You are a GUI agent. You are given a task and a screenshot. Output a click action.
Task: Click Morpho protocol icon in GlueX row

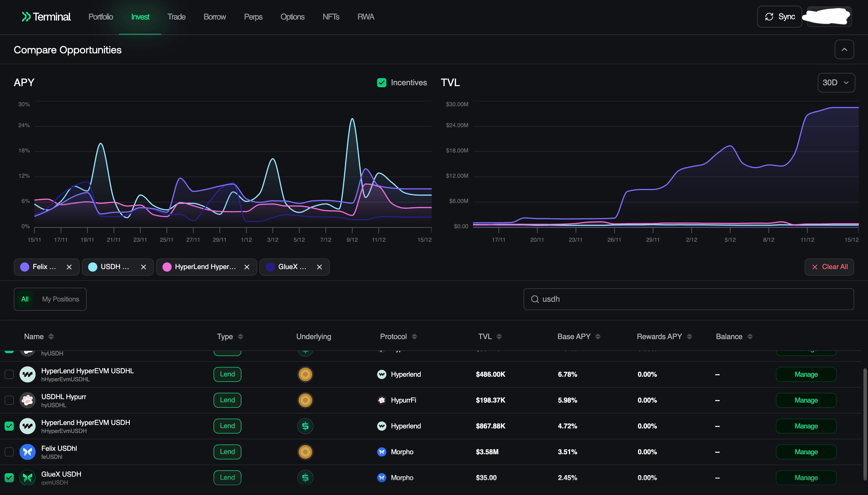tap(382, 478)
